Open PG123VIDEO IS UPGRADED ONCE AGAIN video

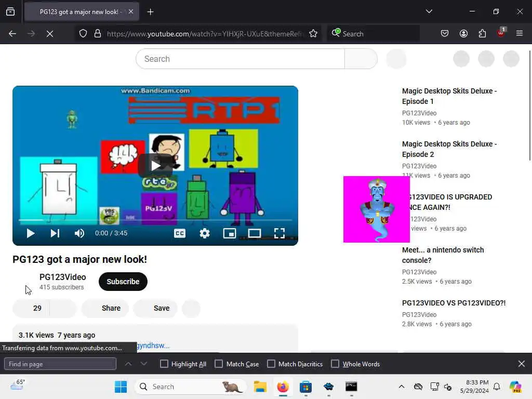[x=449, y=202]
